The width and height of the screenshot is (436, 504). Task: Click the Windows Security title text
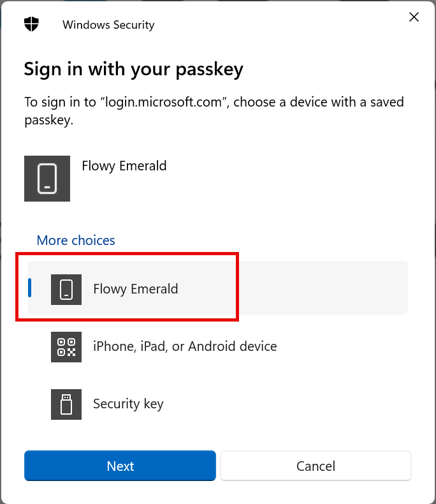(108, 25)
